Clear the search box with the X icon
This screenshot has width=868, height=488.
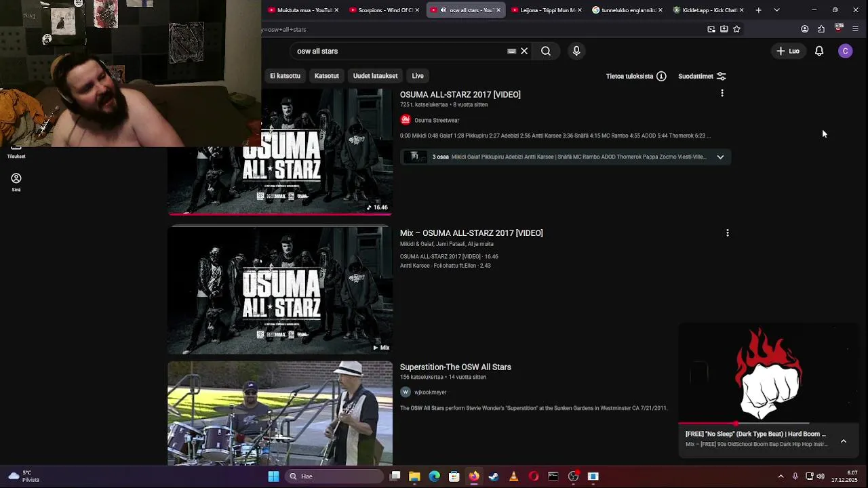(x=524, y=51)
